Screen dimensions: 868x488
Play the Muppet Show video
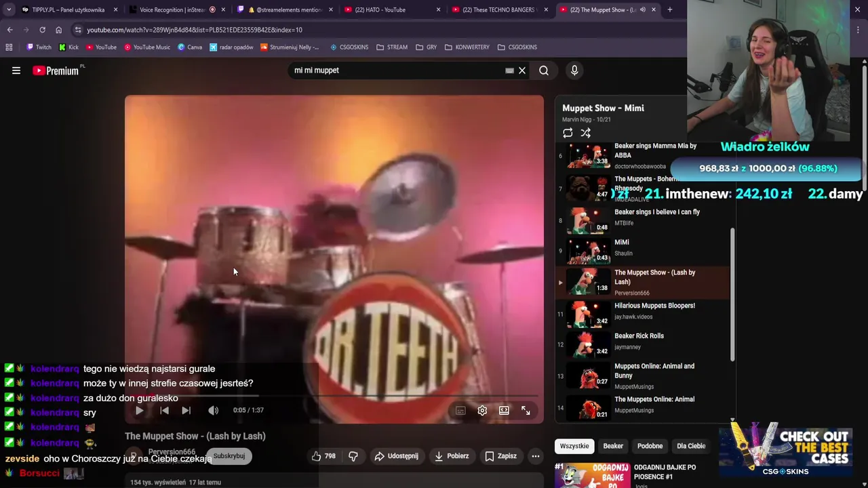[139, 410]
